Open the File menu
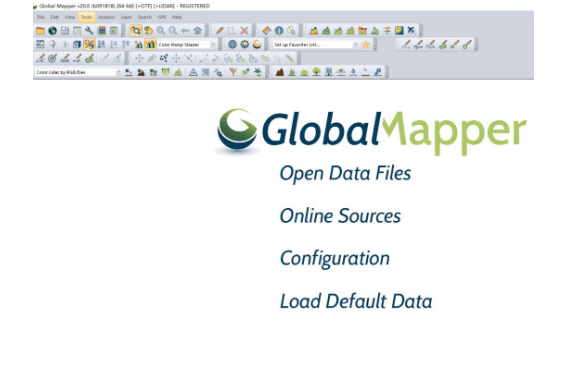The width and height of the screenshot is (570, 376). [x=40, y=17]
